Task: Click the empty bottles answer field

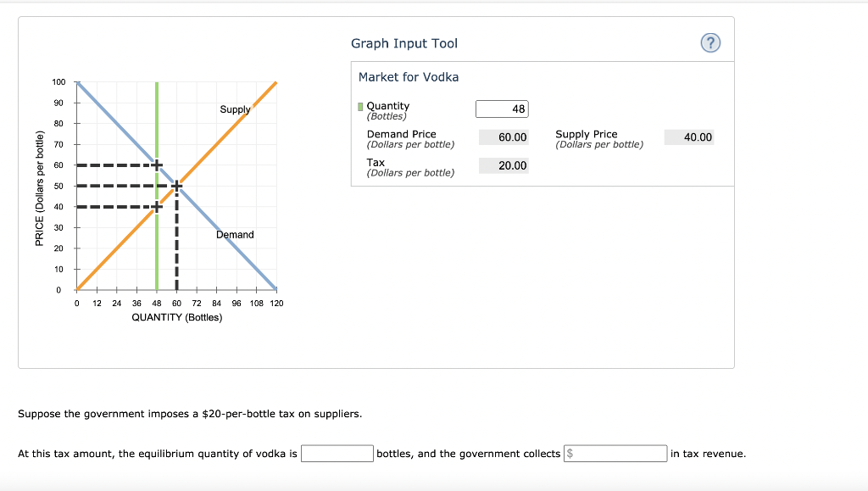Action: 337,453
